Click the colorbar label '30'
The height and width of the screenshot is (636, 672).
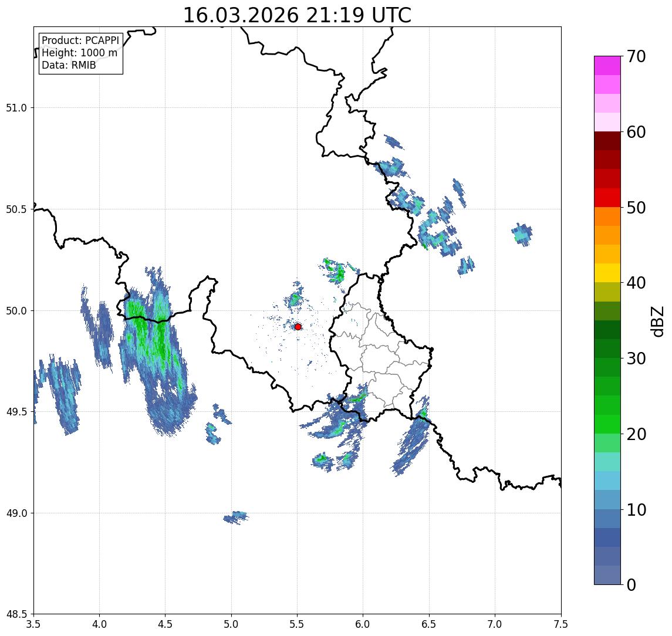click(x=636, y=358)
